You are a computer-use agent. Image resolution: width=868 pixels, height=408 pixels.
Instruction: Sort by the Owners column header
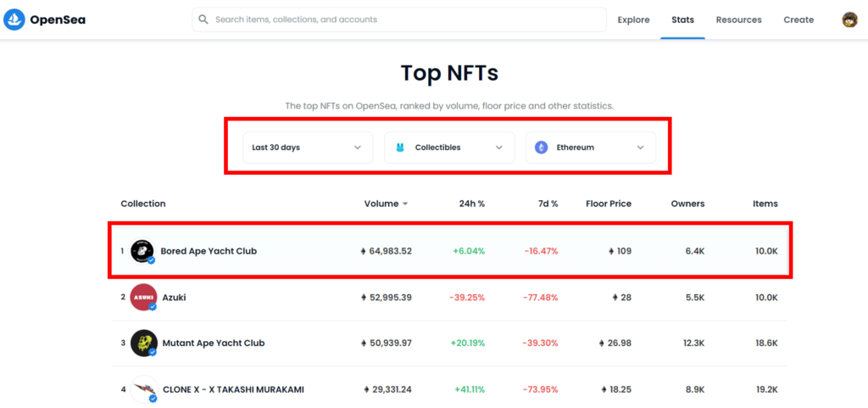click(687, 204)
